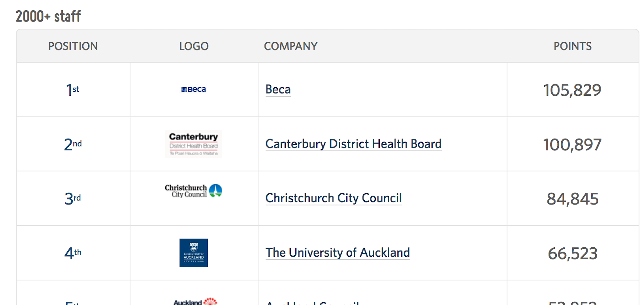Viewport: 644px width, 305px height.
Task: Click the 4th position cell
Action: coord(73,253)
